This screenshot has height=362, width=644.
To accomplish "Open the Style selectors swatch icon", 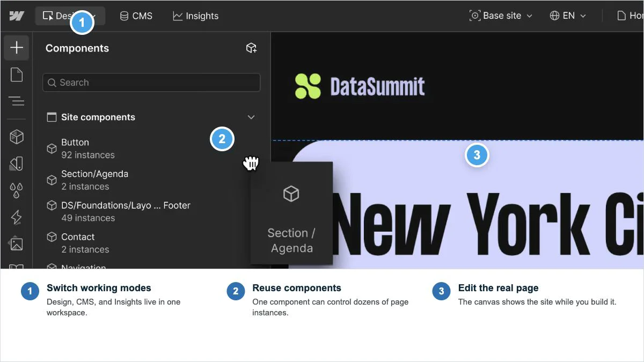I will tap(17, 163).
